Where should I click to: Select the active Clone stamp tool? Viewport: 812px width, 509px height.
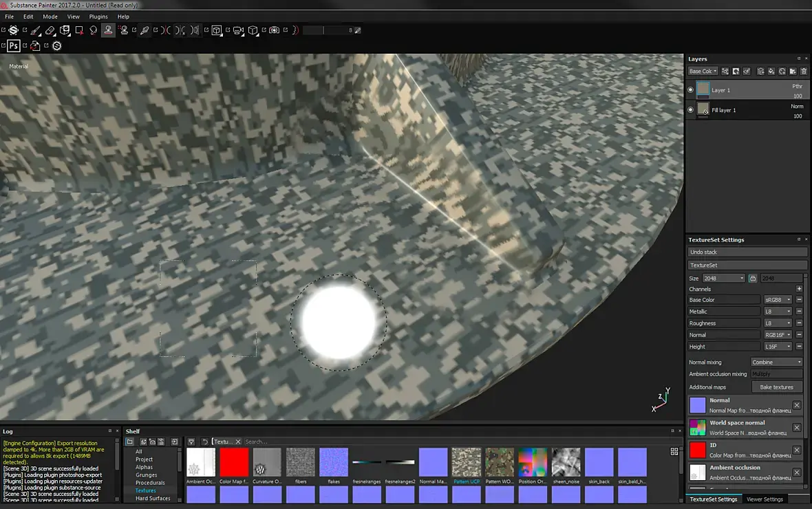click(x=108, y=30)
